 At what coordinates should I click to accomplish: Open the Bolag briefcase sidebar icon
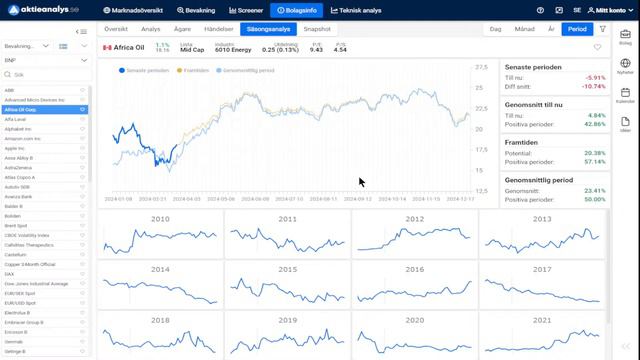click(625, 37)
